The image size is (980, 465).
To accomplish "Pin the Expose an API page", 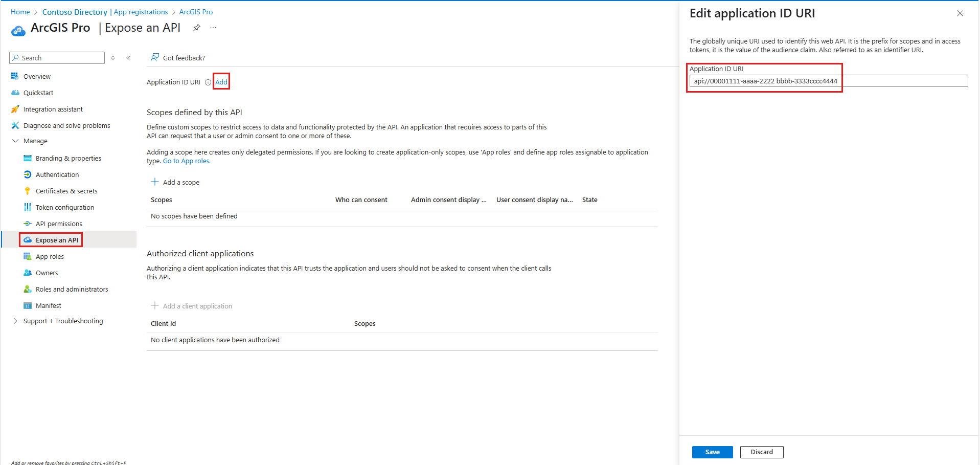I will 196,28.
